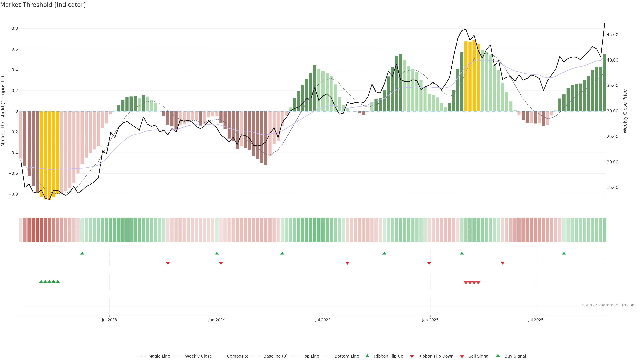
Task: Click the Buy Signal legend marker
Action: pos(498,356)
